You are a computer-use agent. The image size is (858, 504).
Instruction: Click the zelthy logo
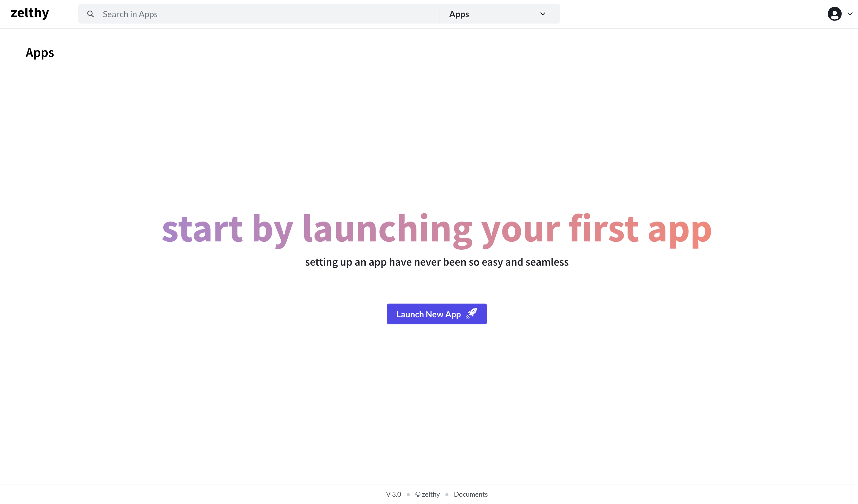(x=30, y=13)
